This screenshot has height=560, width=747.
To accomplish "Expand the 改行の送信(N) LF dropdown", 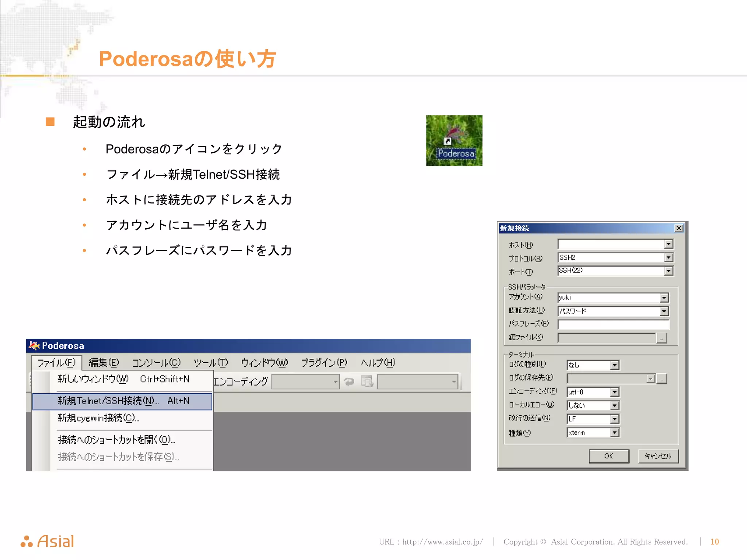I will (x=615, y=419).
